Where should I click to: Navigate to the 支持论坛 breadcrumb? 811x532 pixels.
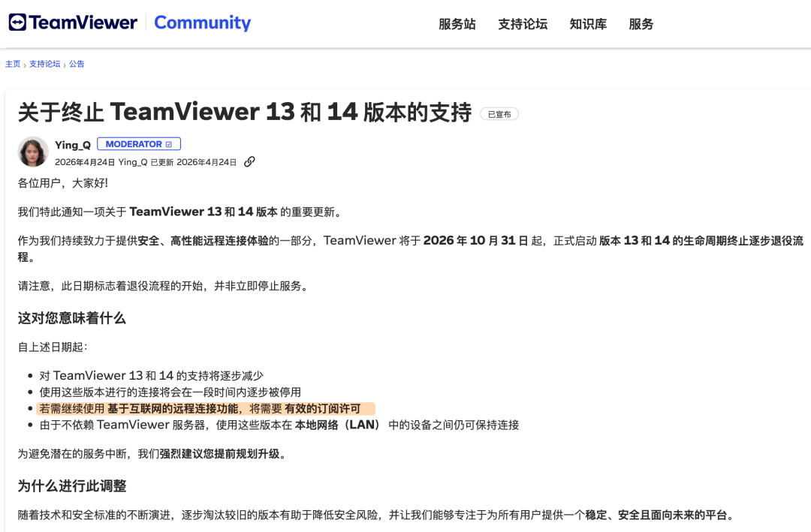click(x=44, y=64)
